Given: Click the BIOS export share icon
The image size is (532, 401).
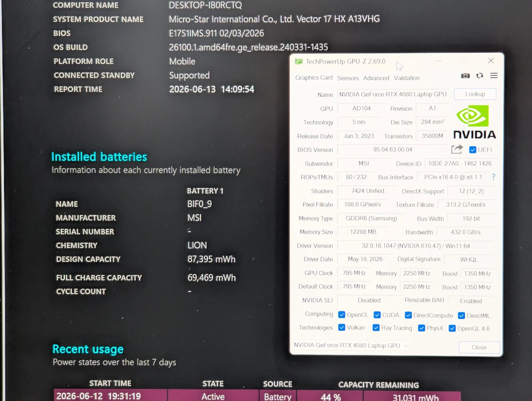Looking at the screenshot, I should pyautogui.click(x=457, y=149).
